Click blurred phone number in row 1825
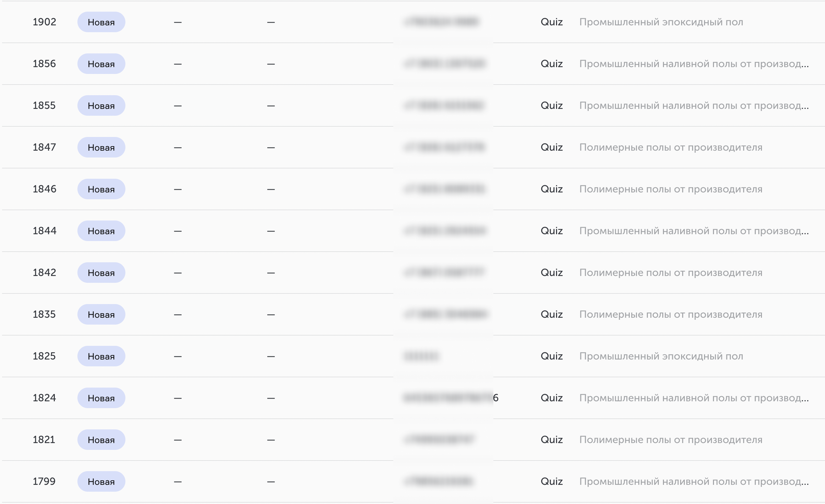 421,356
